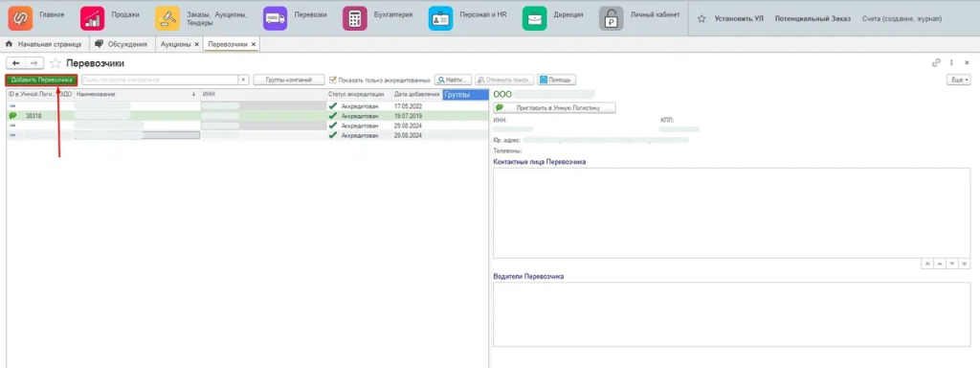Focus the counterparty group search field

coord(160,80)
